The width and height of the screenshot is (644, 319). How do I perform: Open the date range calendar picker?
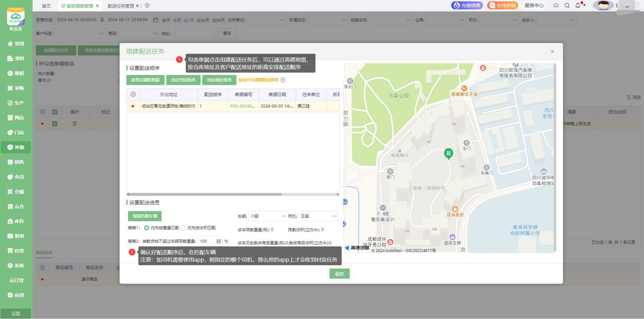pos(156,20)
